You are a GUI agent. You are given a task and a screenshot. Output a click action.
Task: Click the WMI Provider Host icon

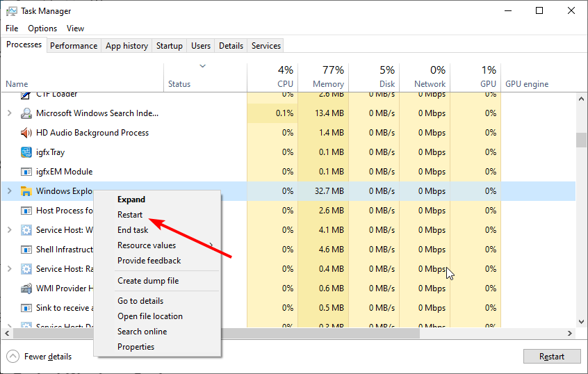(26, 288)
